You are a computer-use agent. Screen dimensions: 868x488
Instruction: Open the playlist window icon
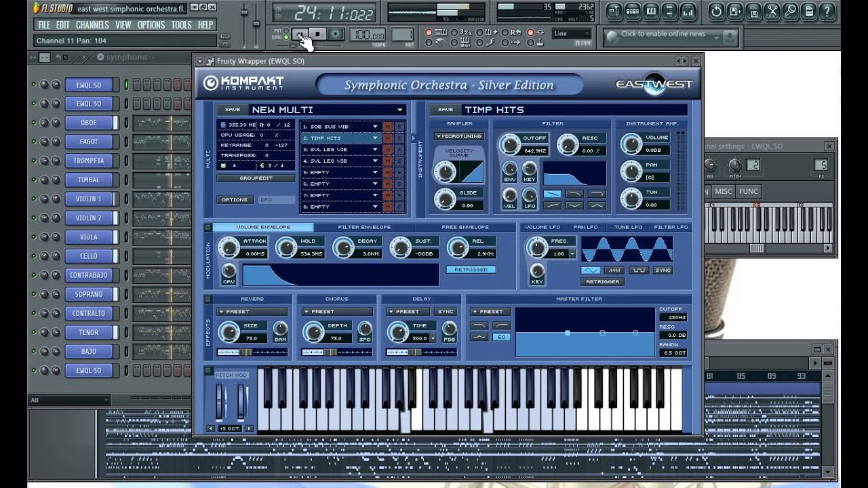tap(613, 11)
